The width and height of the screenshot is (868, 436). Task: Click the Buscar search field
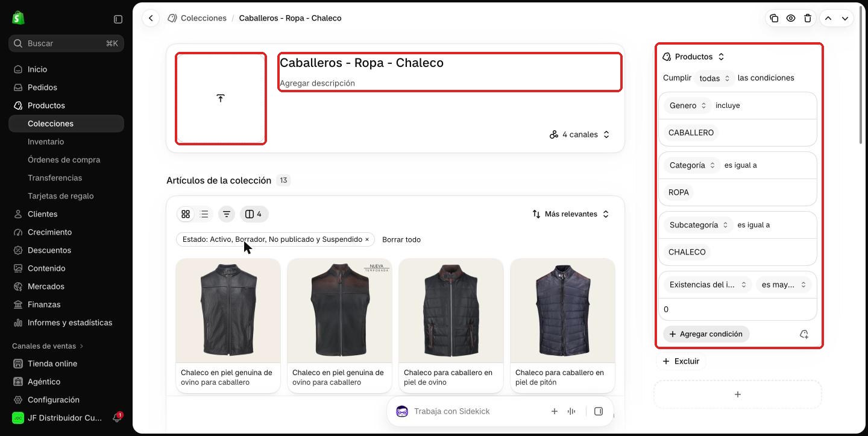pos(66,43)
